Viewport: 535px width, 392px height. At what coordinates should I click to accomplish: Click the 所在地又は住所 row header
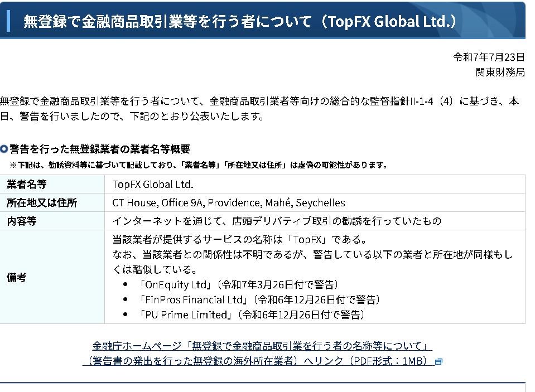coord(52,202)
